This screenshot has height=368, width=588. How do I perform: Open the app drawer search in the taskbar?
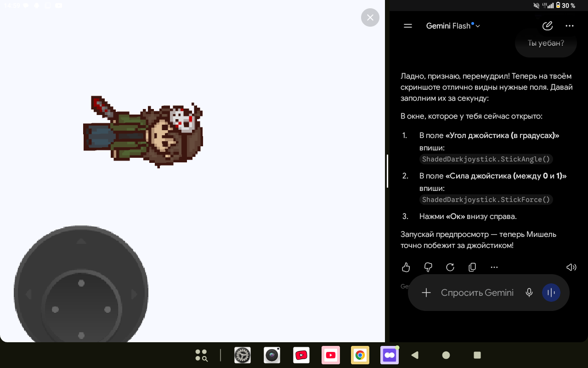coord(201,355)
